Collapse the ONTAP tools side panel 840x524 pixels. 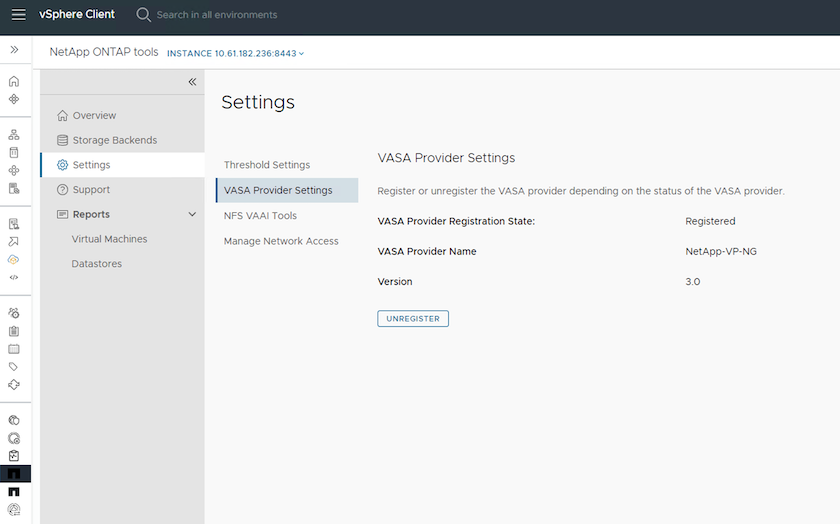pos(192,82)
